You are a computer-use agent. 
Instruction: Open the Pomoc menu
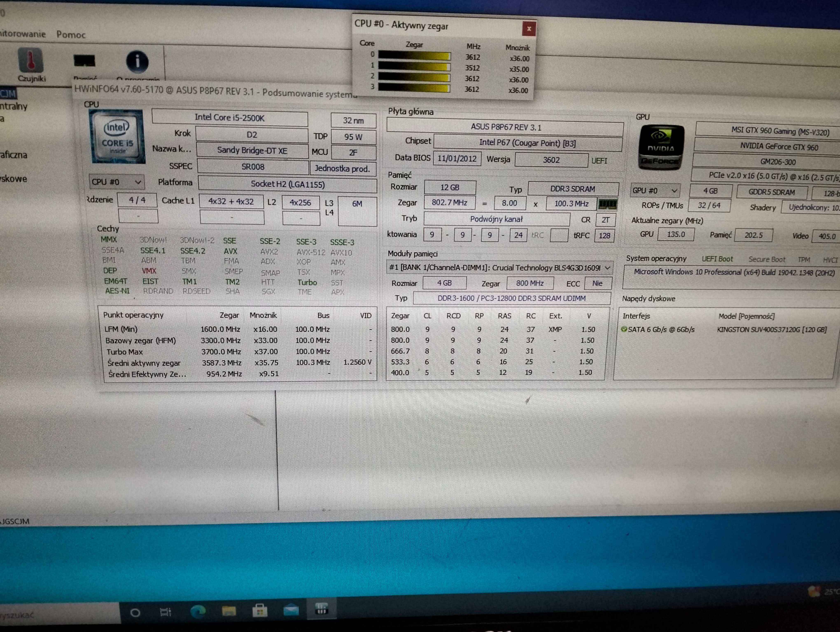click(x=71, y=35)
